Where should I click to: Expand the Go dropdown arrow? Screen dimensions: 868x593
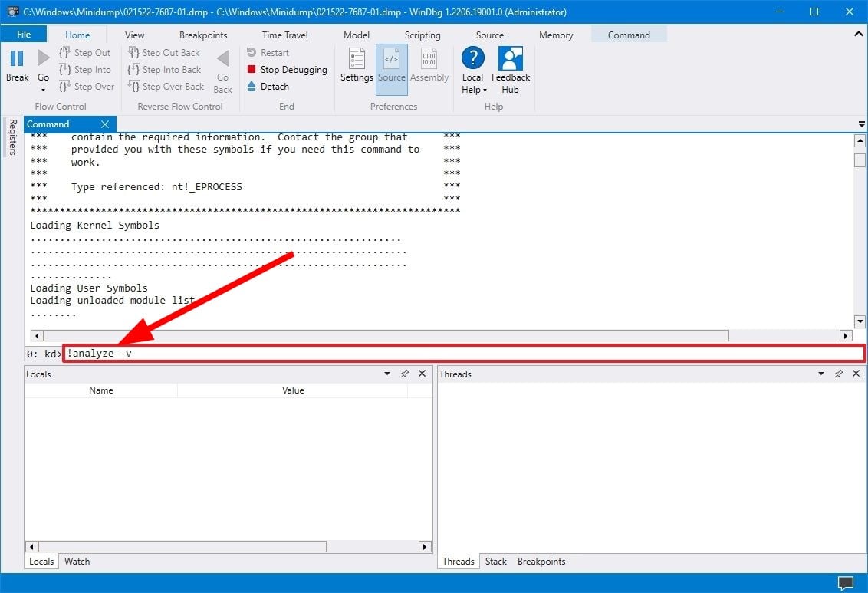pos(43,90)
